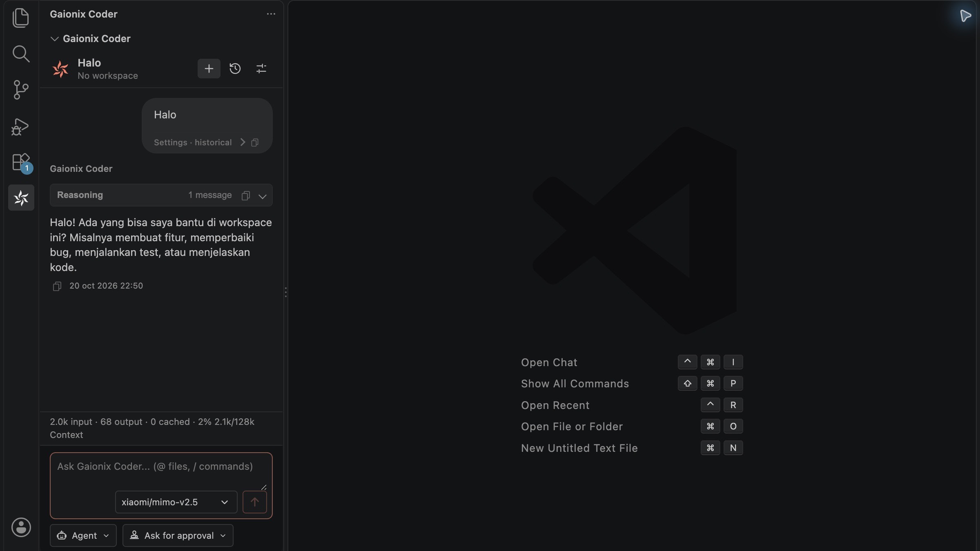The width and height of the screenshot is (980, 551).
Task: Open the Run and Debug view
Action: 20,127
